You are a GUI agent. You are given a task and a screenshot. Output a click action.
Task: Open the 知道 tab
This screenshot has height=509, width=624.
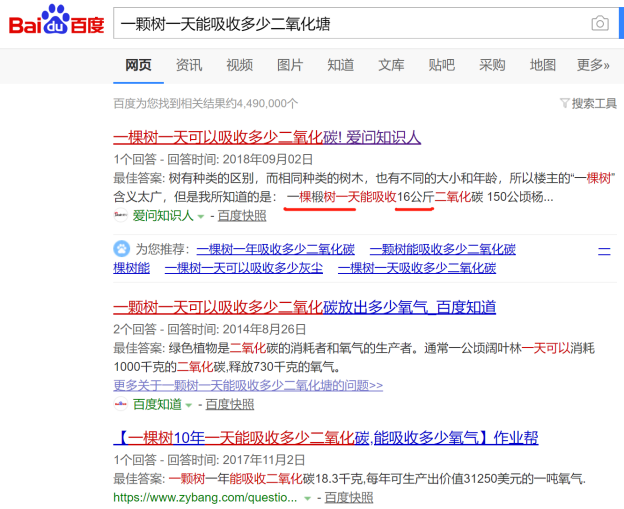[x=341, y=65]
